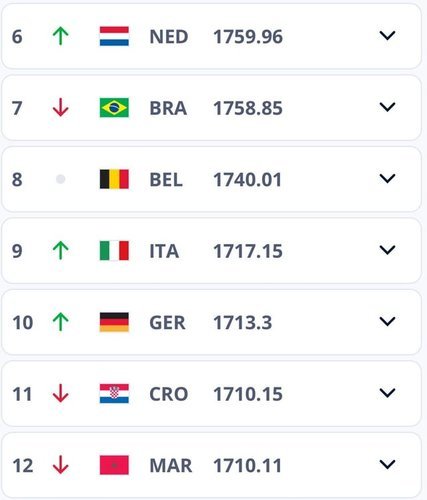The width and height of the screenshot is (427, 500).
Task: Select the GER team code label
Action: click(x=167, y=322)
